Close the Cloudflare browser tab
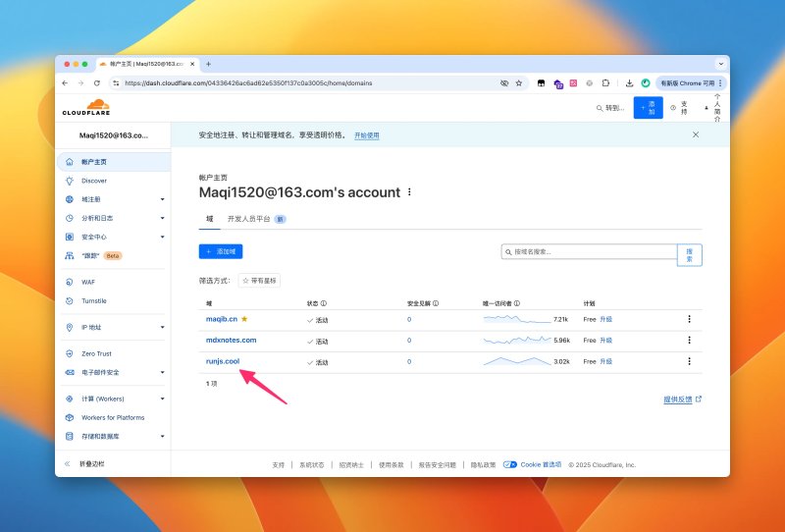This screenshot has width=785, height=532. pyautogui.click(x=192, y=64)
